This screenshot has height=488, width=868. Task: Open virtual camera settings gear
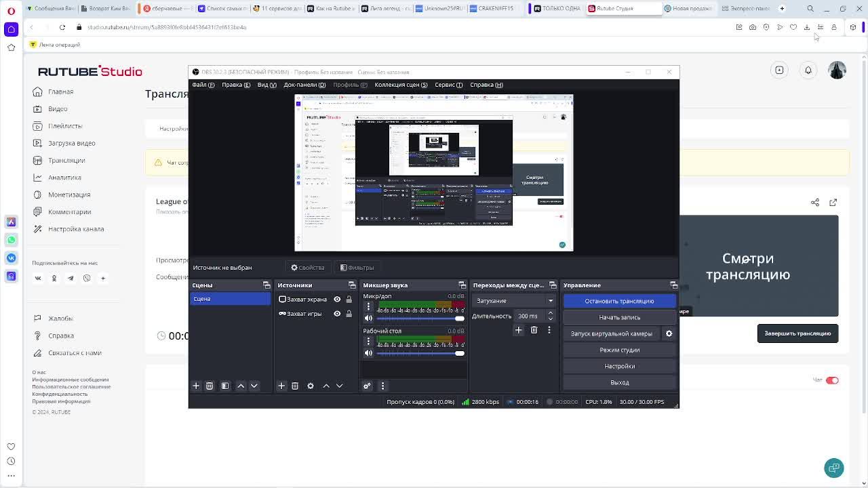pos(669,333)
